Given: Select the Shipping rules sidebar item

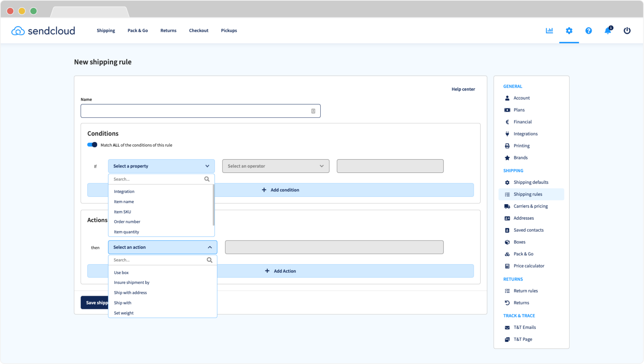Looking at the screenshot, I should pyautogui.click(x=528, y=194).
